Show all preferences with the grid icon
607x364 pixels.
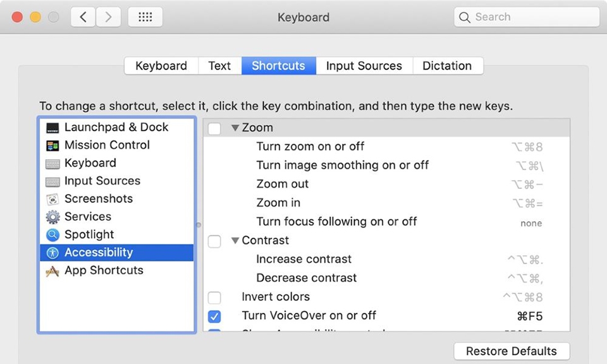145,17
